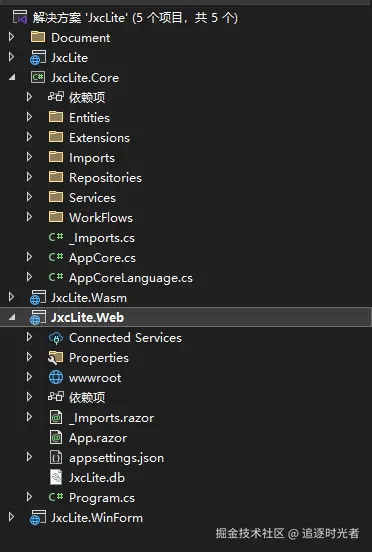Viewport: 372px width, 552px height.
Task: Click the C# project icon for JxcLite.Core
Action: pyautogui.click(x=38, y=77)
